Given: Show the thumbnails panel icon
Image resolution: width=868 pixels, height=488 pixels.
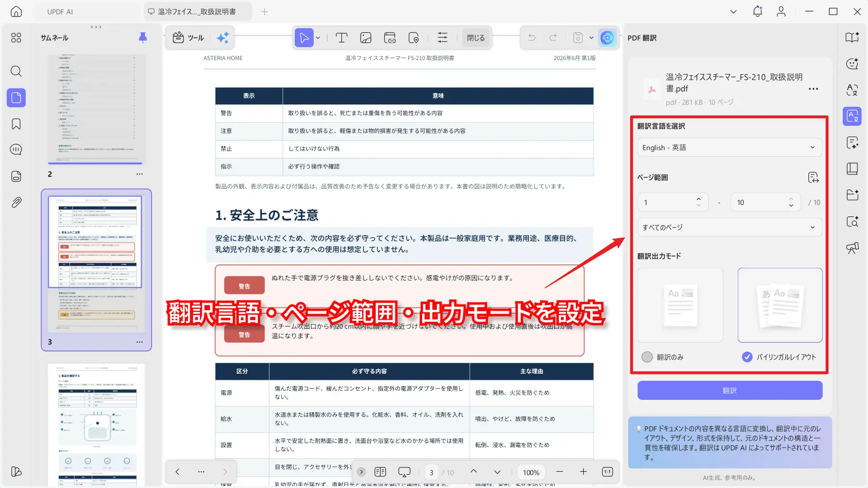Looking at the screenshot, I should point(16,98).
